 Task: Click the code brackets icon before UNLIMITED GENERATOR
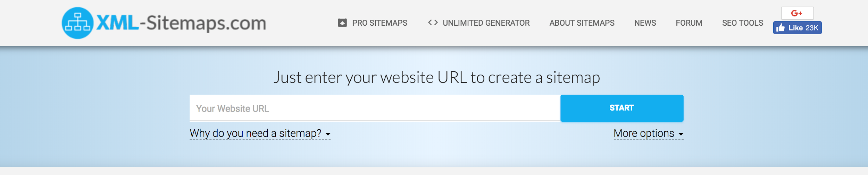coord(433,23)
